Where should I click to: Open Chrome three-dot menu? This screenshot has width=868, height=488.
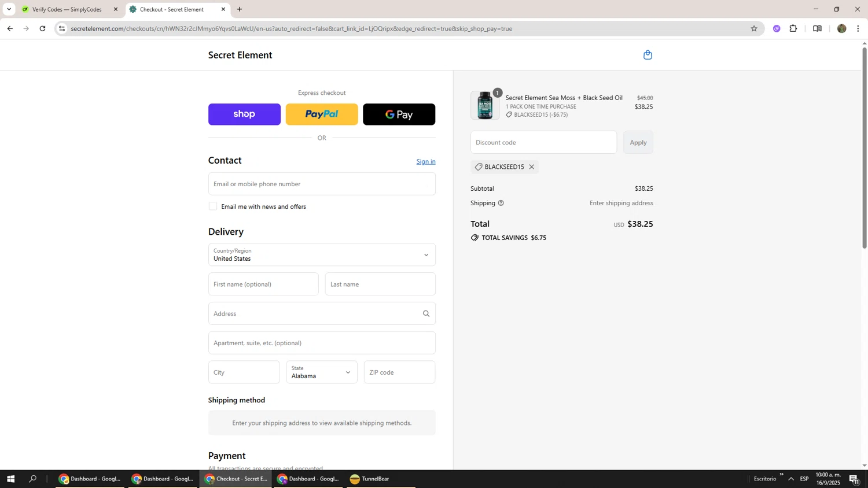pyautogui.click(x=858, y=28)
